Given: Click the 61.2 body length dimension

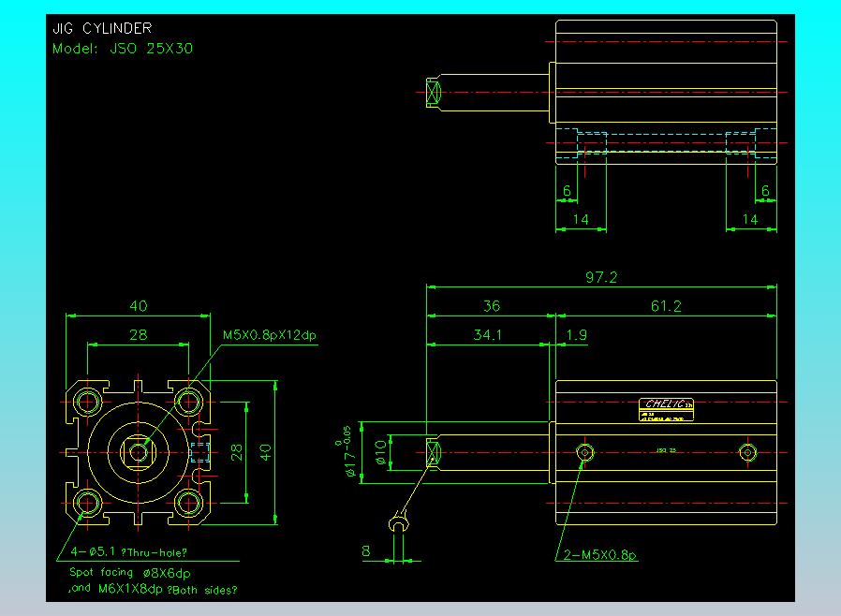Looking at the screenshot, I should click(x=664, y=306).
